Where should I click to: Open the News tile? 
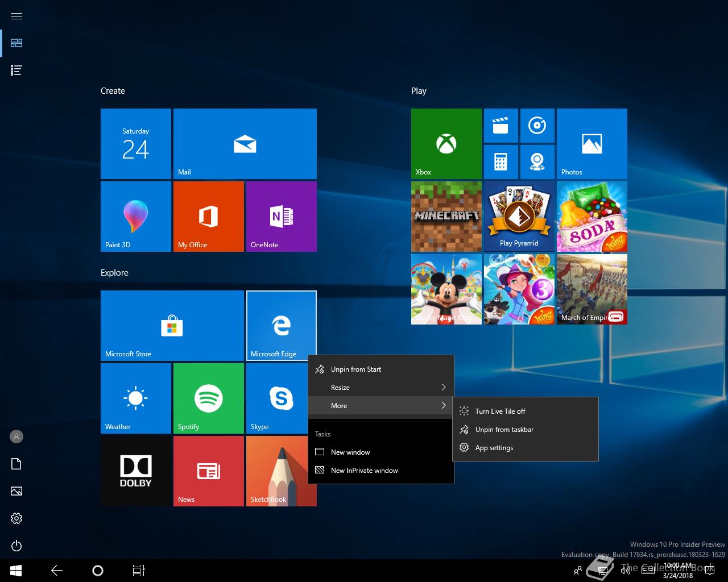tap(209, 471)
